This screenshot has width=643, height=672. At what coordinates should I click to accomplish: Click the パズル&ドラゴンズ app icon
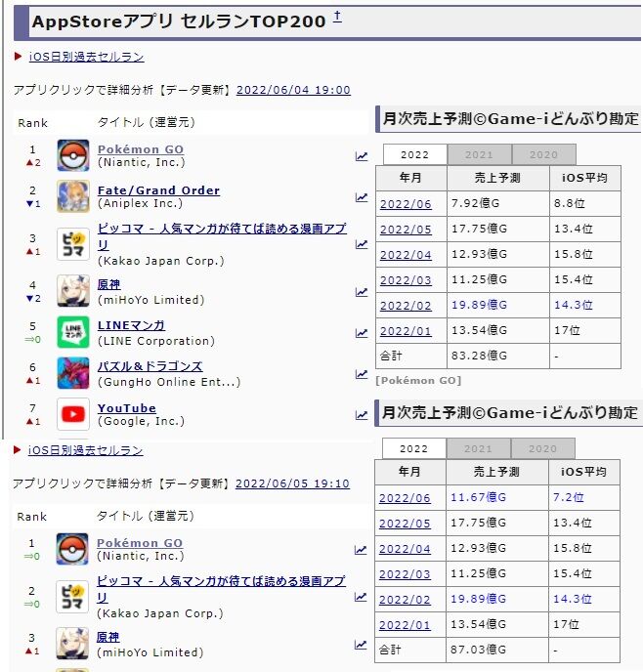73,373
